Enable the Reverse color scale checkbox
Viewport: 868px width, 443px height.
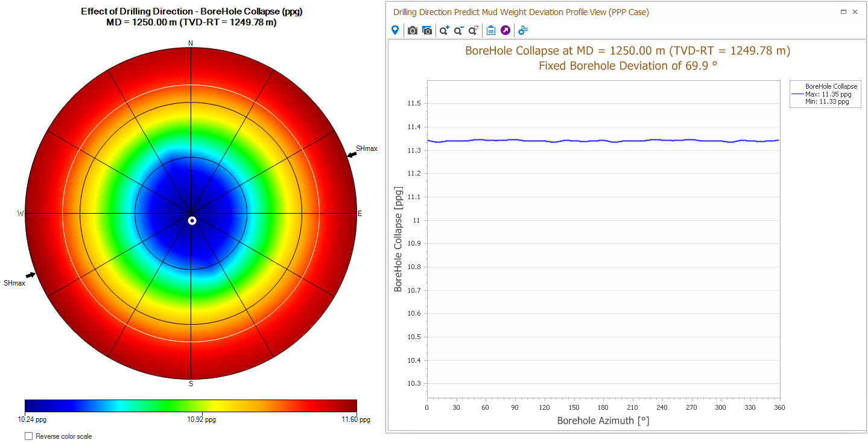tap(29, 436)
